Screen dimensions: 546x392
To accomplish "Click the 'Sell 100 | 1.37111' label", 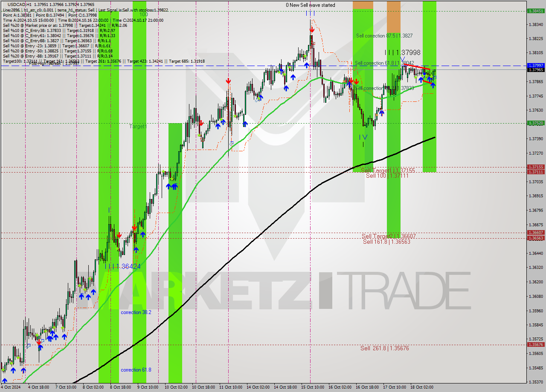I will 387,176.
